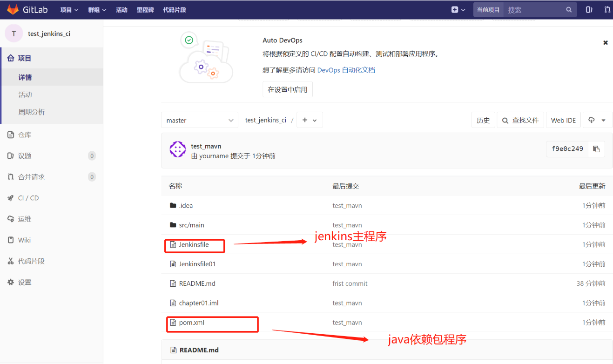Expand the master branch selector
613x364 pixels.
[x=200, y=120]
